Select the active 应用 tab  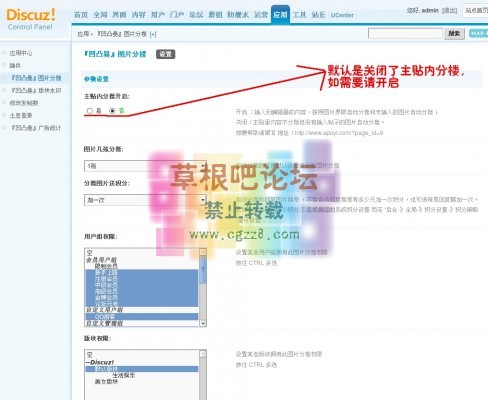click(x=280, y=15)
